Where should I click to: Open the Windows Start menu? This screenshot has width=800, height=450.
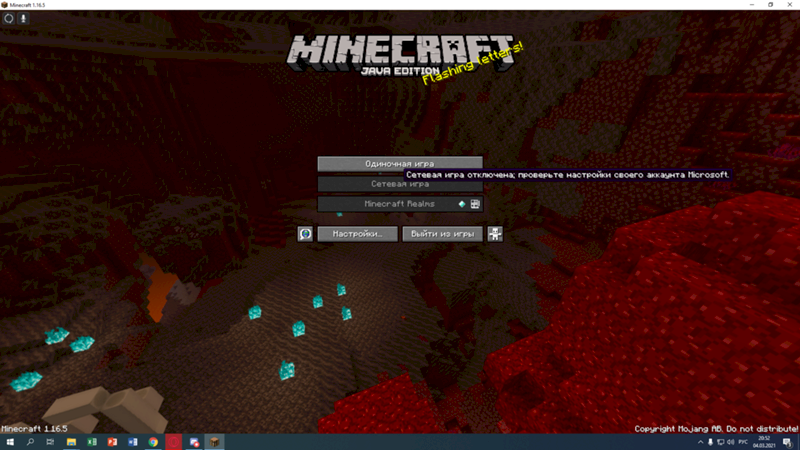(x=9, y=442)
